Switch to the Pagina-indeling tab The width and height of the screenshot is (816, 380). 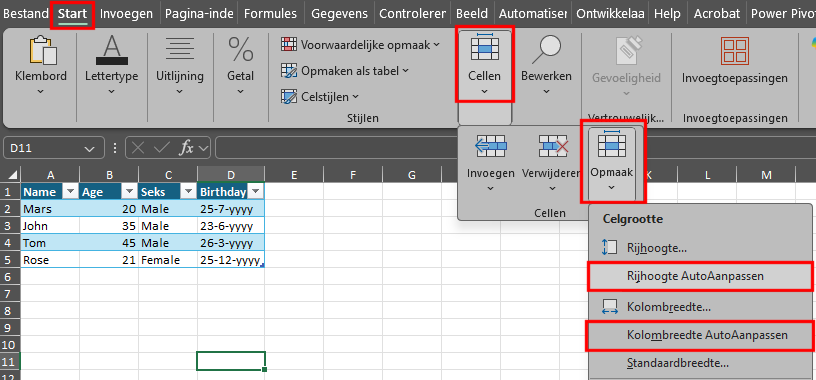point(199,14)
